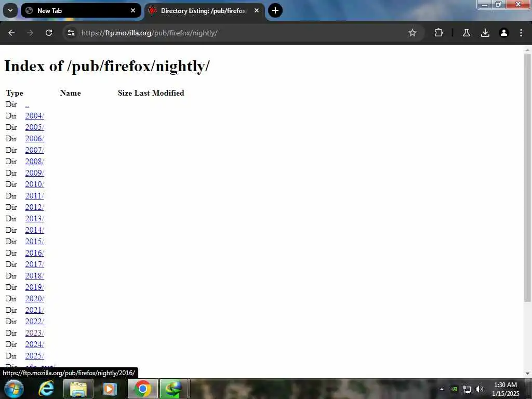Follow the 2016/ link
532x399 pixels.
(x=35, y=253)
